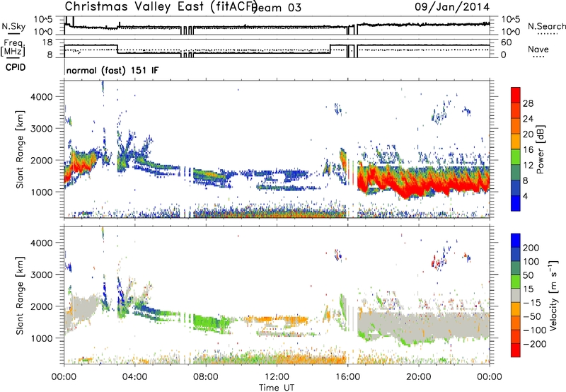Viewport: 566px width, 392px height.
Task: Click the '16' label on Power colorbar
Action: coord(528,150)
